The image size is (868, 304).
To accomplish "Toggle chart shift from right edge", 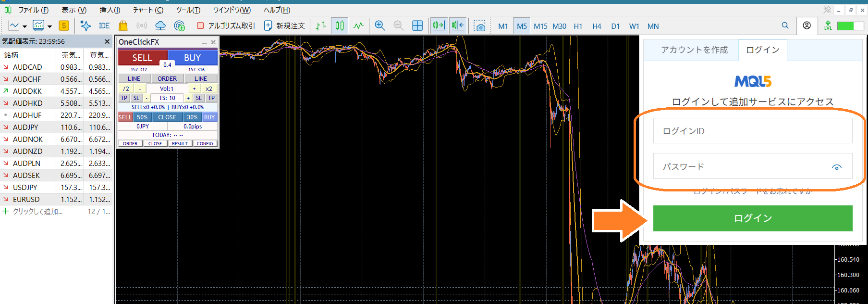I will [x=458, y=26].
